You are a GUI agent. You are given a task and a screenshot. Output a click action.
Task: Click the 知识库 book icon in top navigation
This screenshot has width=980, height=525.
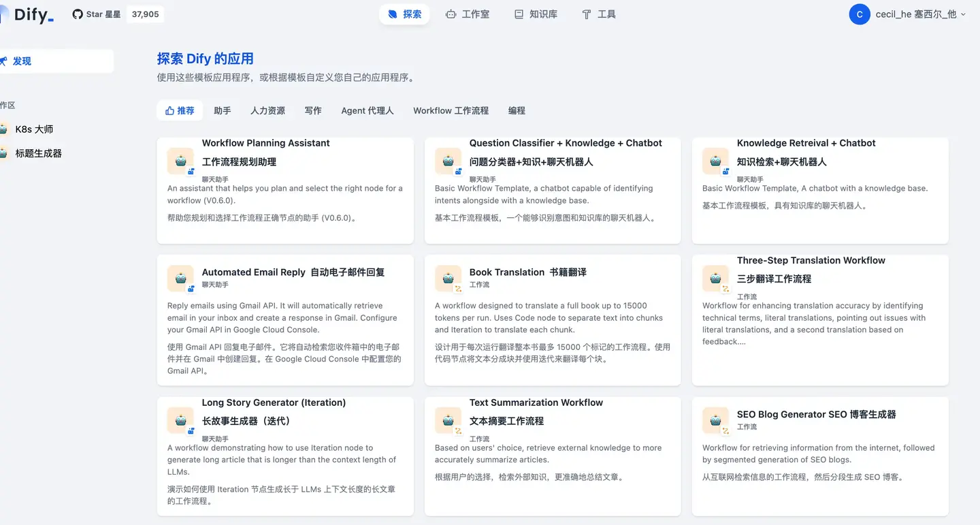tap(517, 14)
